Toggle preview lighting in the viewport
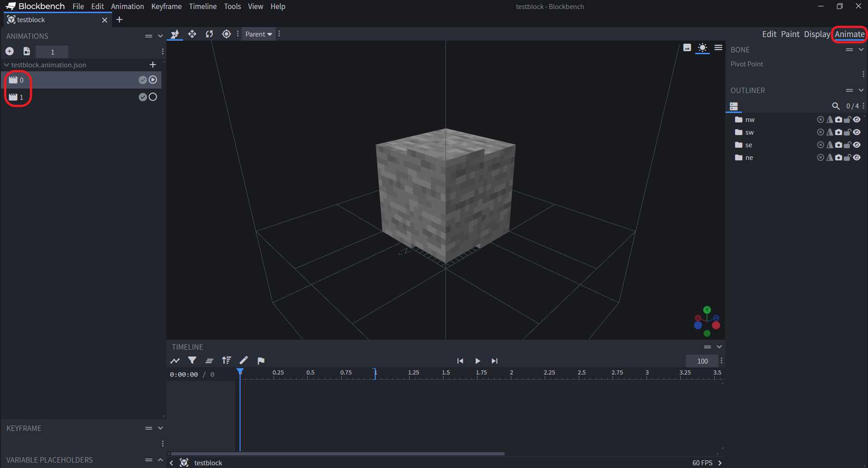Viewport: 868px width, 468px height. [703, 48]
